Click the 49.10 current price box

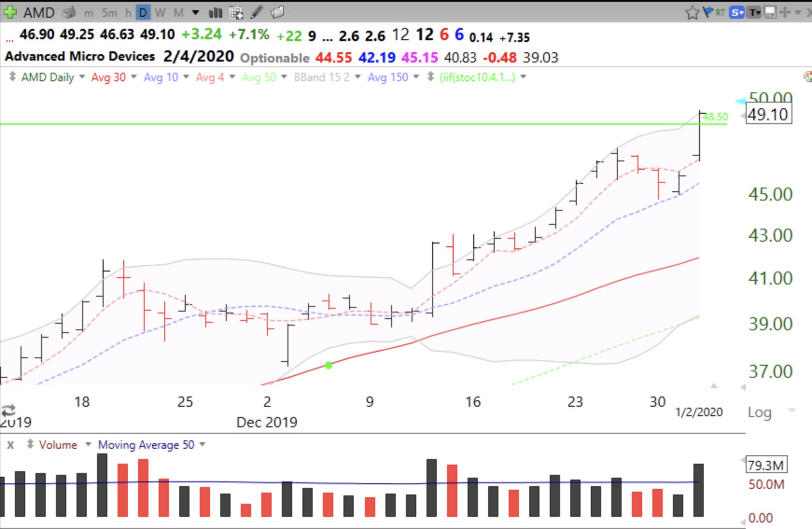[x=768, y=114]
